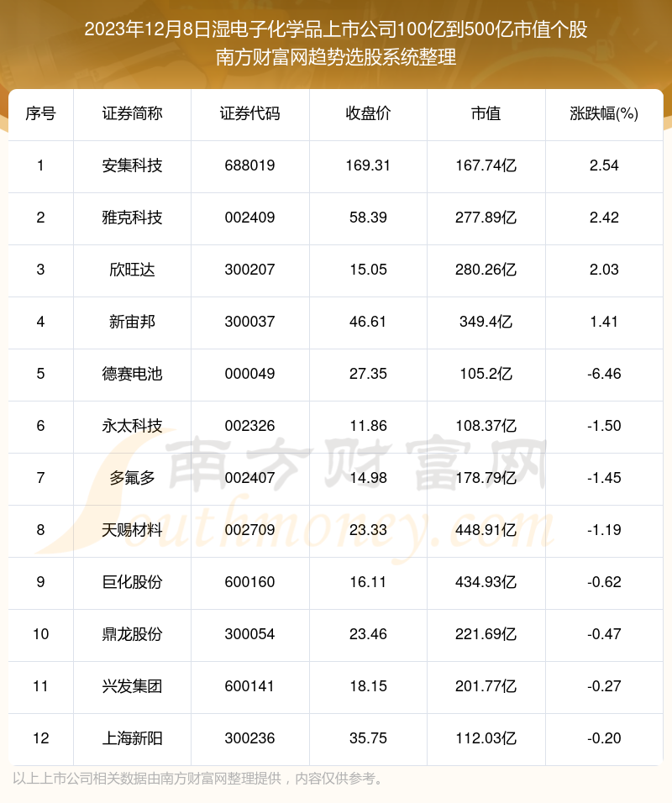This screenshot has height=803, width=672.
Task: Click change value -1.19
Action: [x=604, y=530]
